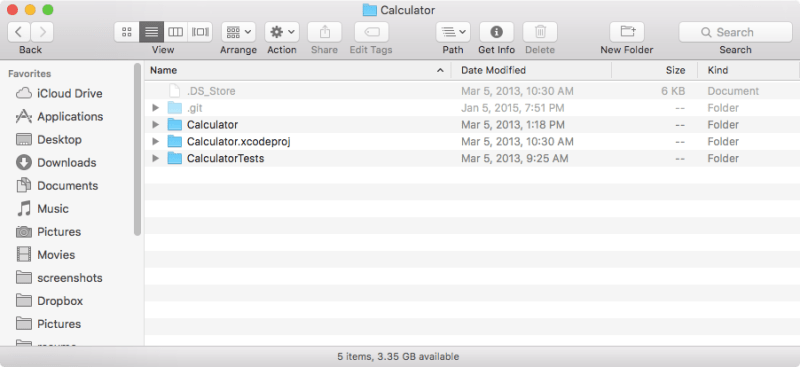Expand the Calculator.xcodeproj disclosure triangle
The height and width of the screenshot is (367, 800).
click(x=156, y=142)
